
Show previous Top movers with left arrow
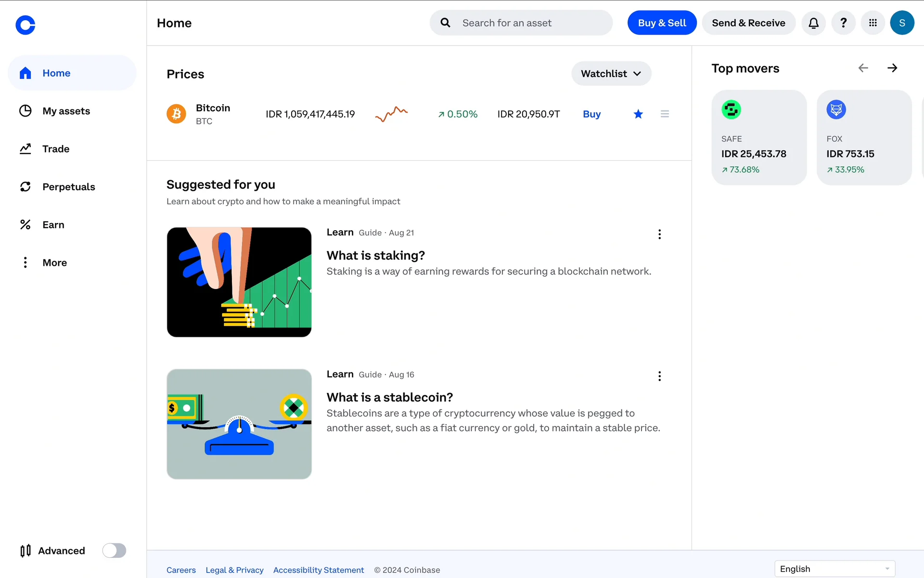[863, 68]
